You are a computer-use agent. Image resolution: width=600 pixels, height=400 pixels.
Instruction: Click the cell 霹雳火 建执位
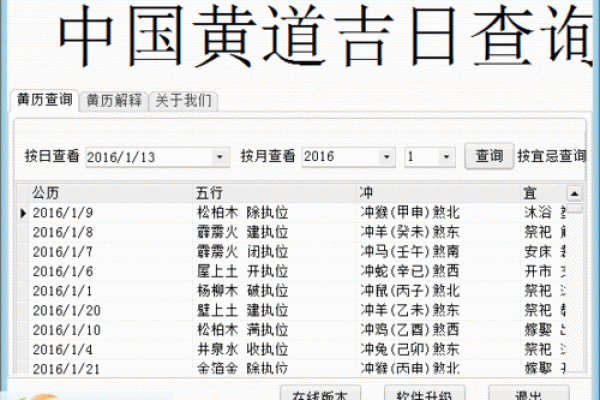pyautogui.click(x=274, y=232)
